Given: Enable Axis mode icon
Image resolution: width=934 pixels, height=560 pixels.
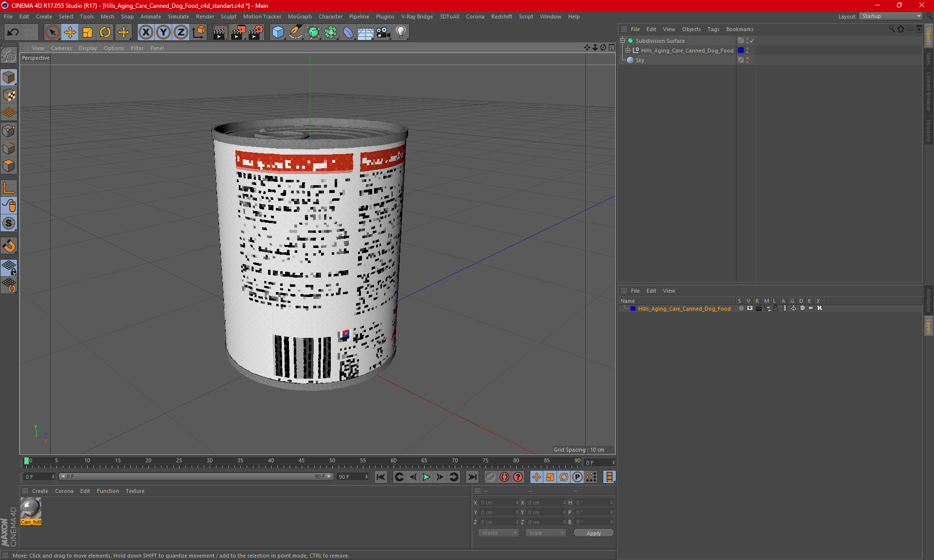Looking at the screenshot, I should coord(9,188).
